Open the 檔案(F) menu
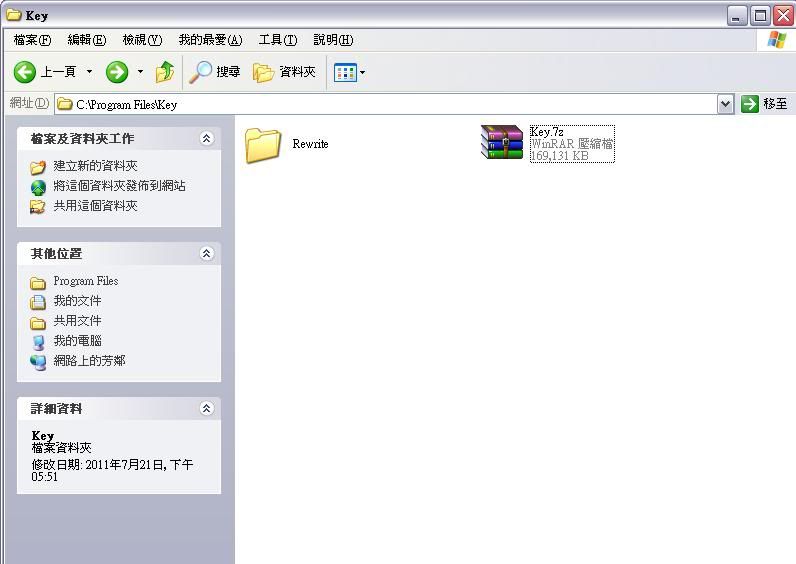Image resolution: width=796 pixels, height=564 pixels. 32,40
